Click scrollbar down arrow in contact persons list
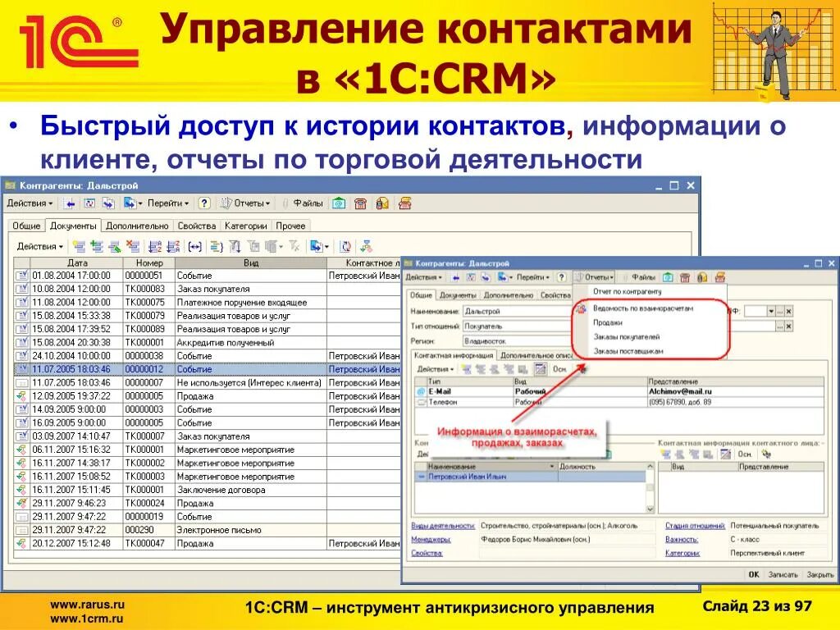840x630 pixels. (x=651, y=509)
